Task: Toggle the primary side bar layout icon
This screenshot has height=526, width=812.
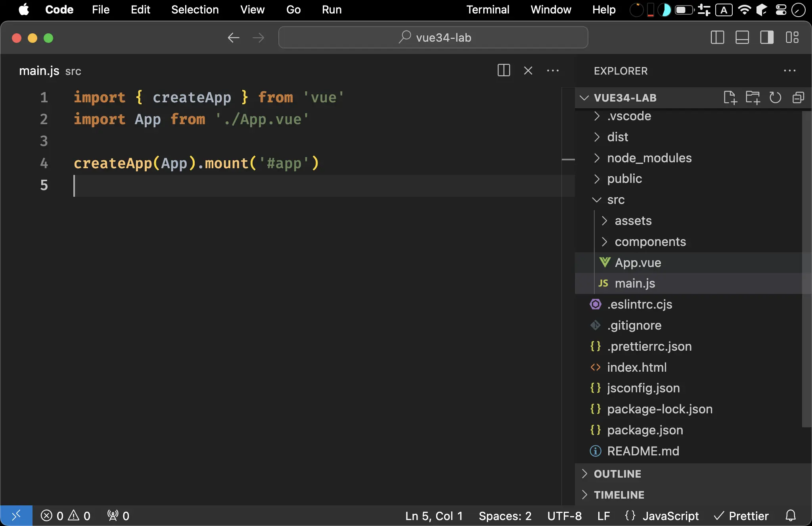Action: pyautogui.click(x=717, y=38)
